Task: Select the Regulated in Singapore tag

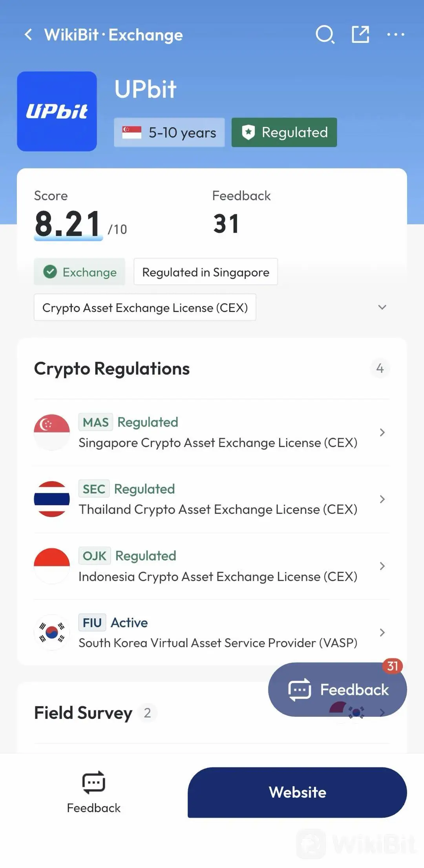Action: tap(206, 272)
